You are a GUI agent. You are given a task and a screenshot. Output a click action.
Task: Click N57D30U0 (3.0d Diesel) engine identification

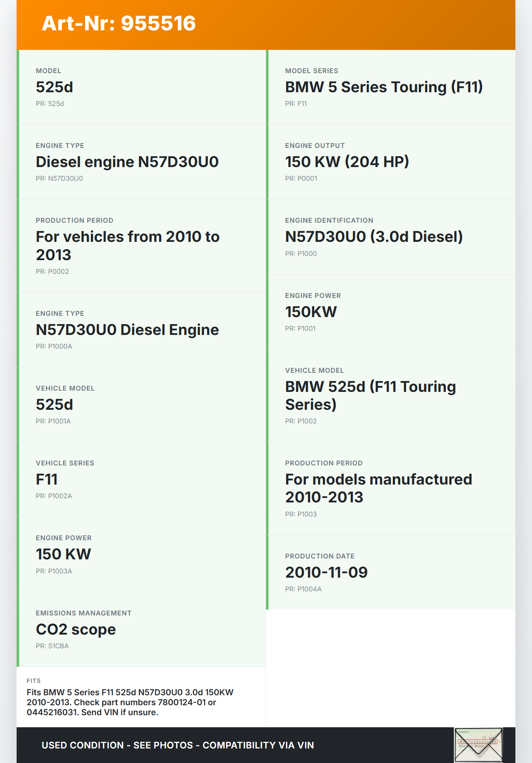coord(374,237)
